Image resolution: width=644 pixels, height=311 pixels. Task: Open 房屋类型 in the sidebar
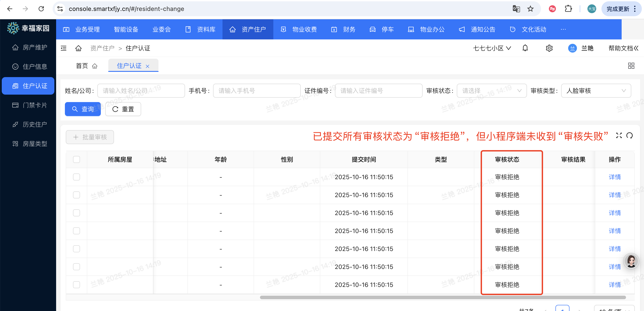click(28, 144)
